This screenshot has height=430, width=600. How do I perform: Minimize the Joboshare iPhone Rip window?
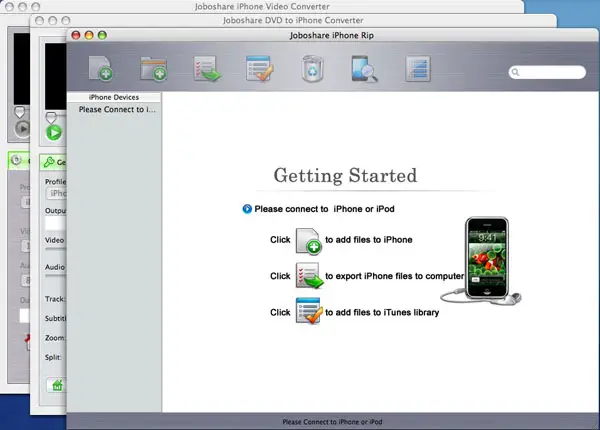coord(89,35)
